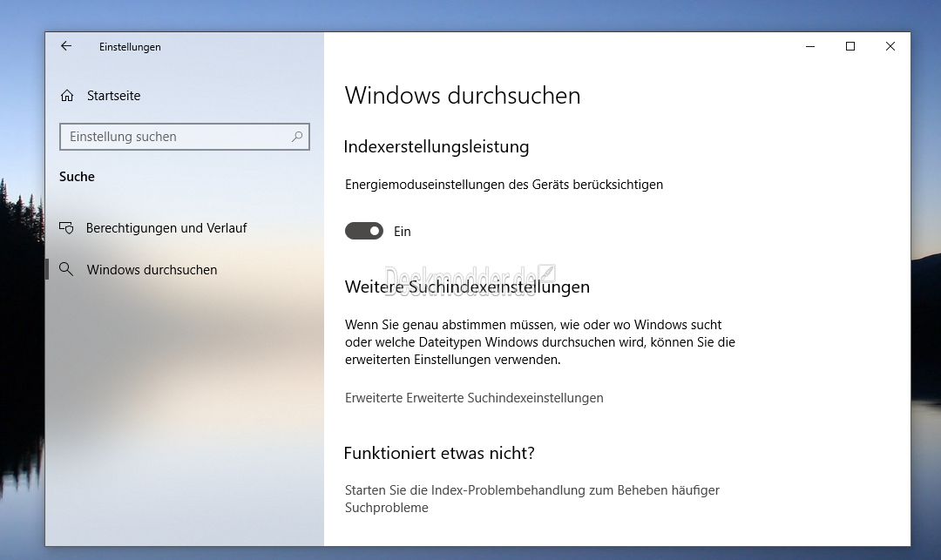
Task: Click the Funktioniert etwas nicht? heading
Action: 438,453
